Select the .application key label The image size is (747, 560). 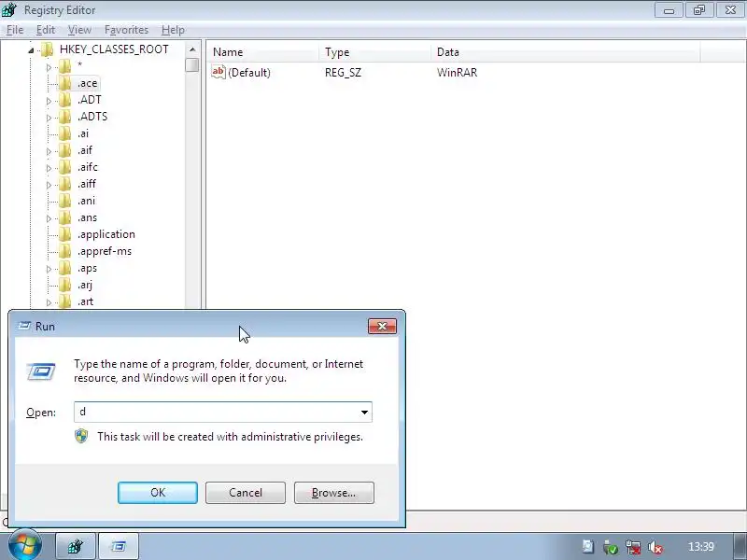point(106,234)
